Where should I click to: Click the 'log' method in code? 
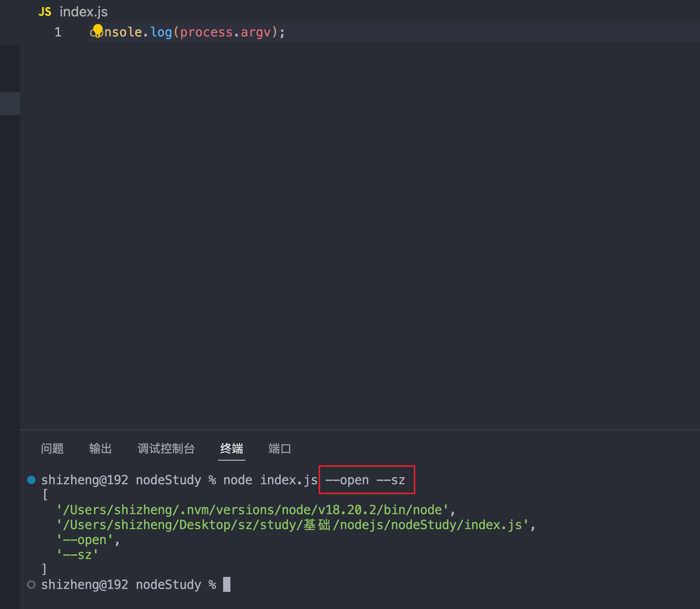click(161, 32)
